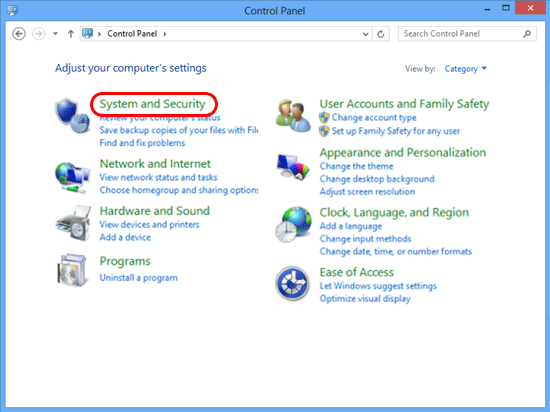Click Set up Family Safety for any user
Screen dimensions: 550x412
click(x=396, y=131)
